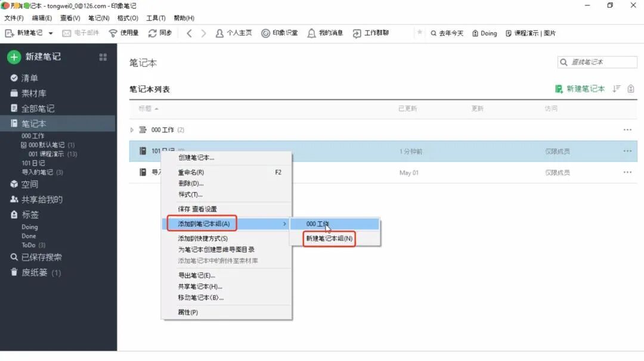Select 000 工作 in sidebar tree
The width and height of the screenshot is (644, 361).
pyautogui.click(x=33, y=135)
